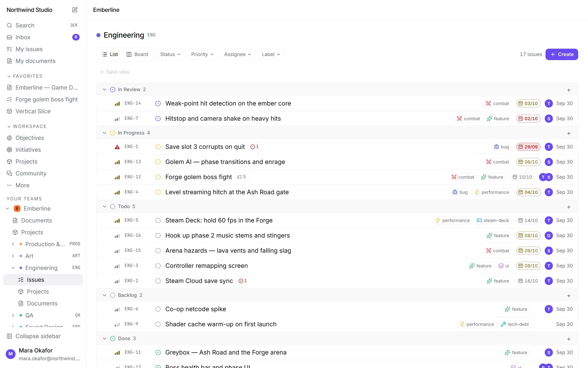The width and height of the screenshot is (588, 368).
Task: Click the urgent priority icon on ENG-1
Action: coord(117,147)
